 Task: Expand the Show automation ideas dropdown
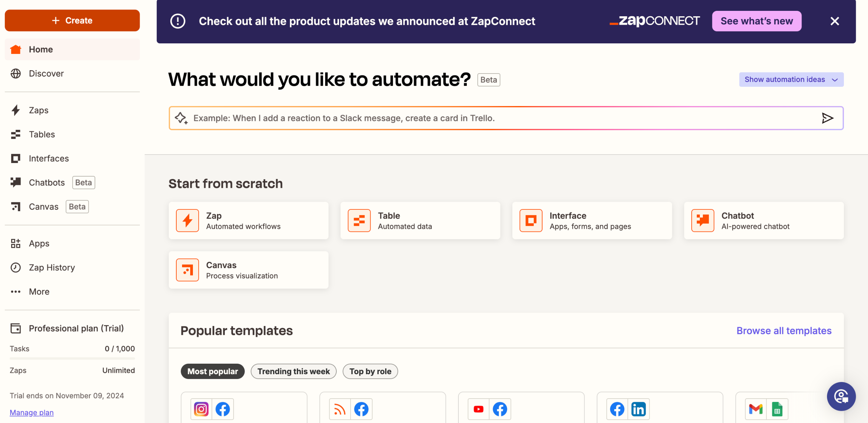pos(791,79)
